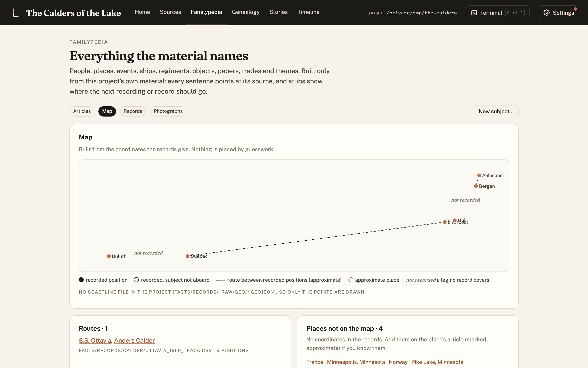Open the Stories section

tap(278, 12)
